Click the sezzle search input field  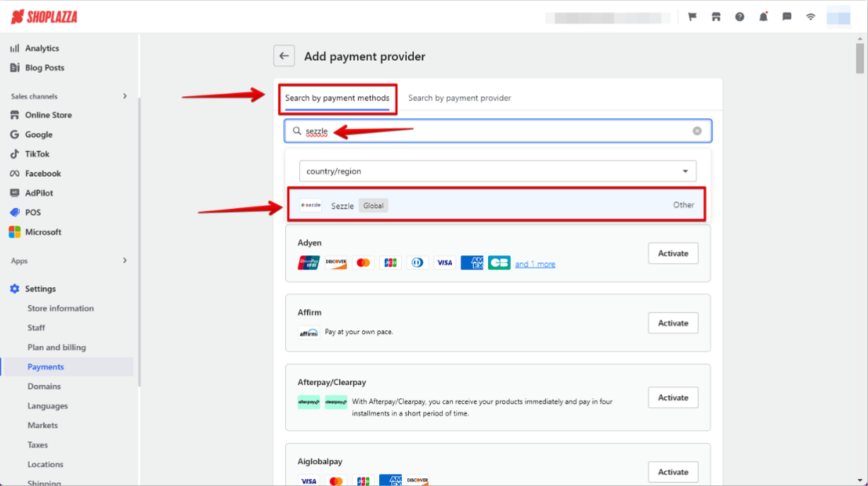(498, 131)
